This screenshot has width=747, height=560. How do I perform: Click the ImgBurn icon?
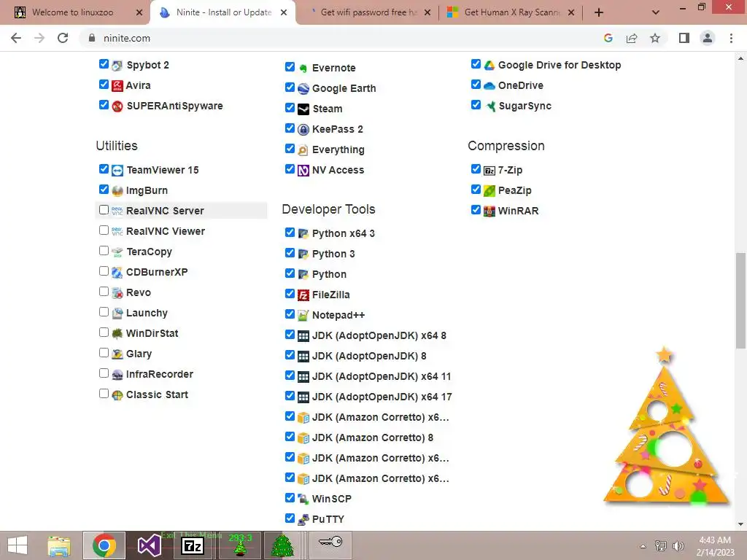coord(117,191)
